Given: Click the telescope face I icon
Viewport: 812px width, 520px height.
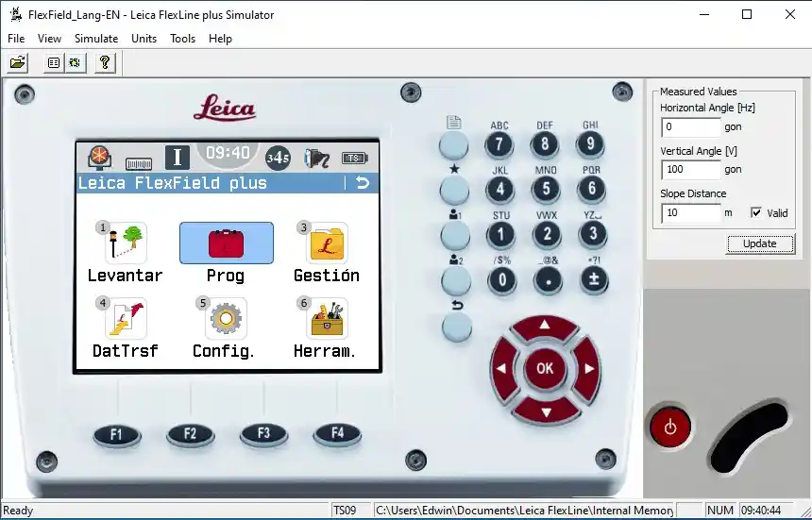Looking at the screenshot, I should click(x=178, y=158).
